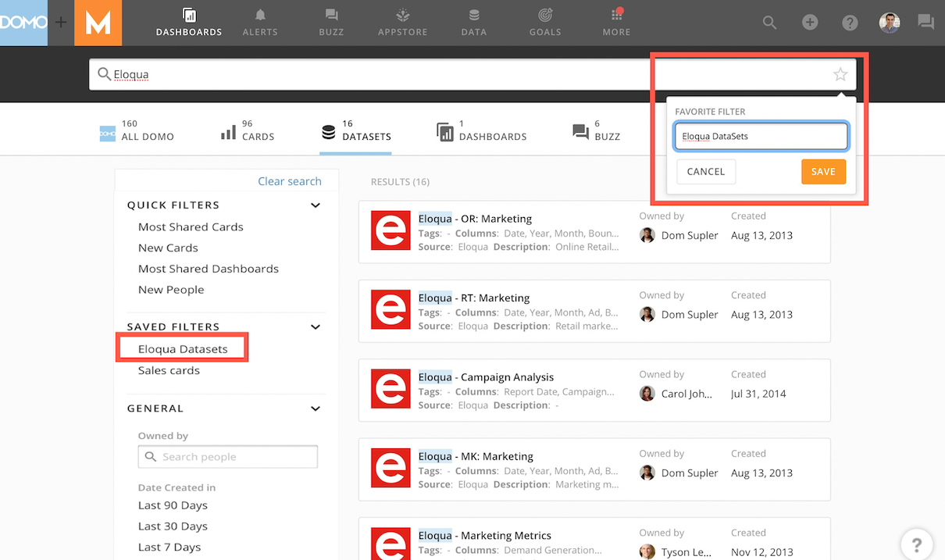
Task: Collapse the Quick Filters section
Action: point(316,205)
